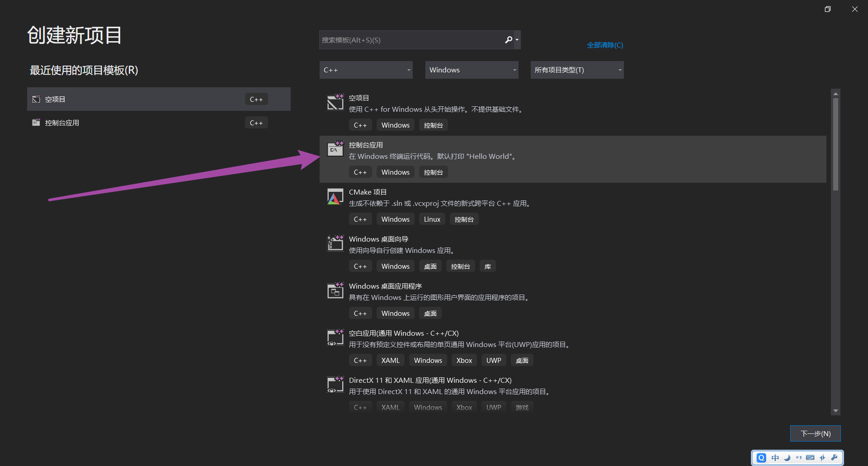Click the template list scrollbar thumb
The height and width of the screenshot is (466, 868).
tap(835, 144)
